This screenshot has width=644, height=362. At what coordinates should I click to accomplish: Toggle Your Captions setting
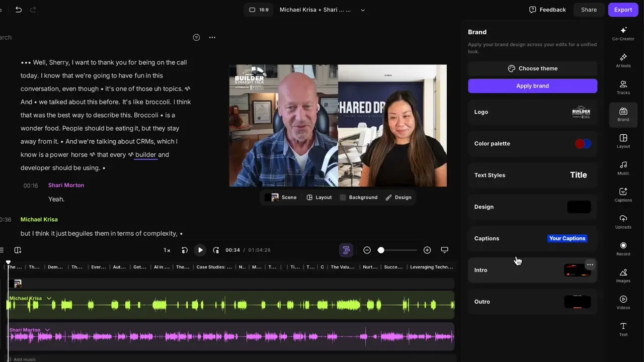(567, 238)
